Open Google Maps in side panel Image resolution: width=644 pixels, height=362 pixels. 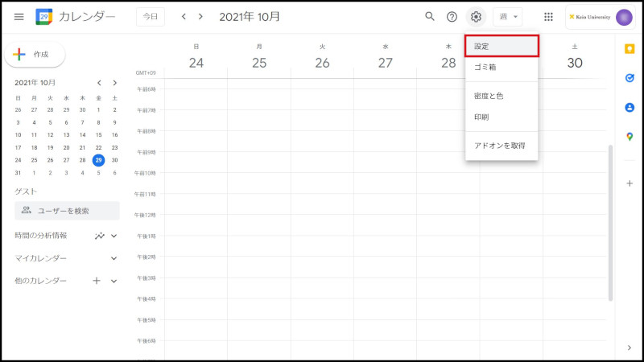tap(630, 136)
